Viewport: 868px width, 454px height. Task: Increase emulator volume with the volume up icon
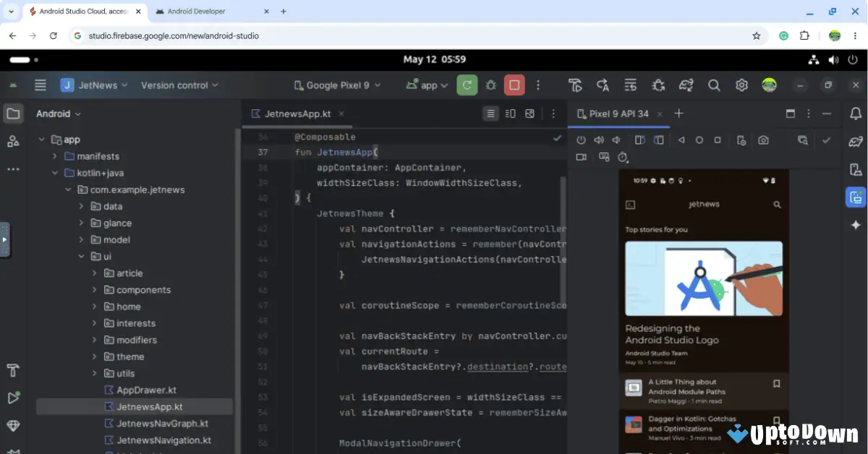(598, 140)
